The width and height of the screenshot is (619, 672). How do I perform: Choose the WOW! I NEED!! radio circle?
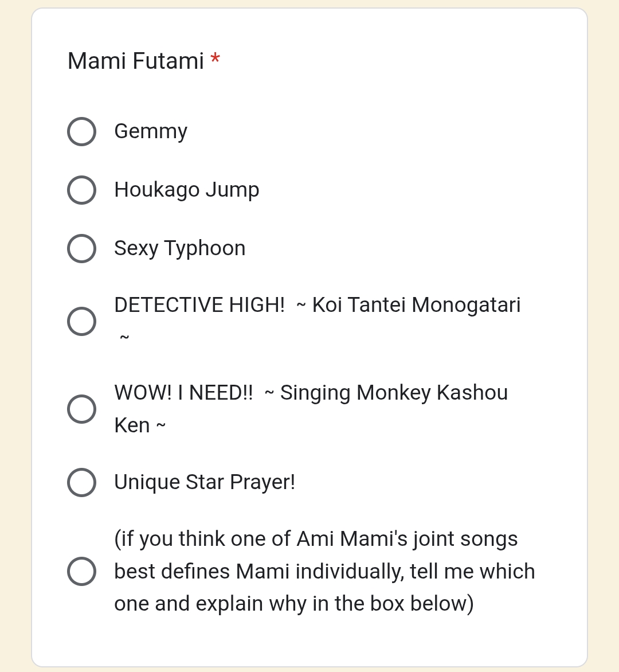(81, 409)
